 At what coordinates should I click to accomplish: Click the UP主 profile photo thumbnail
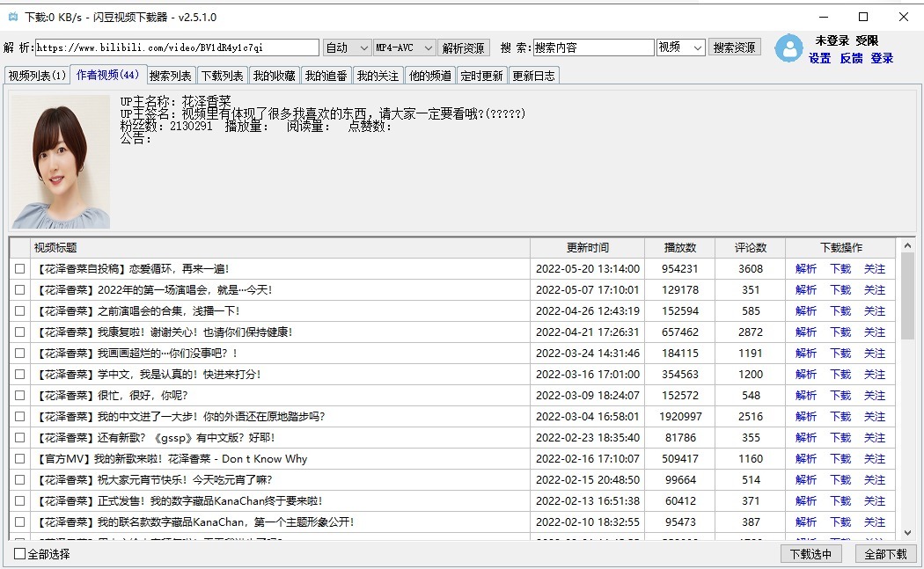click(61, 162)
